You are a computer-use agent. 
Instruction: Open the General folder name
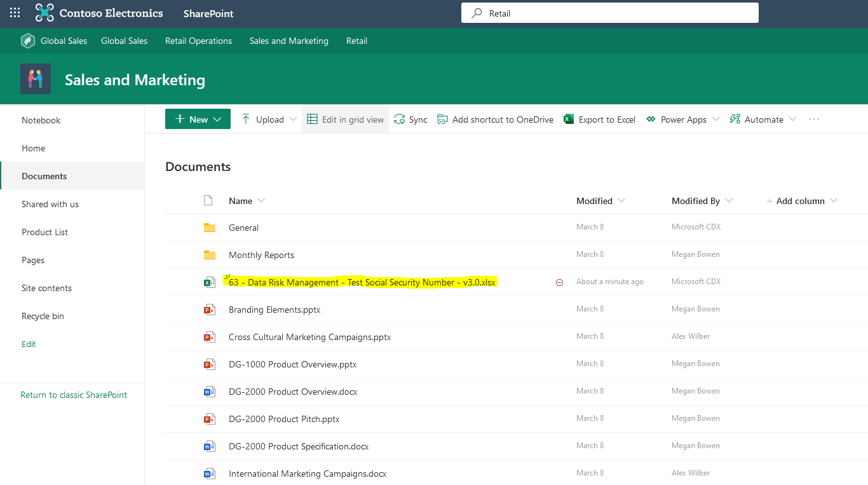(x=243, y=228)
